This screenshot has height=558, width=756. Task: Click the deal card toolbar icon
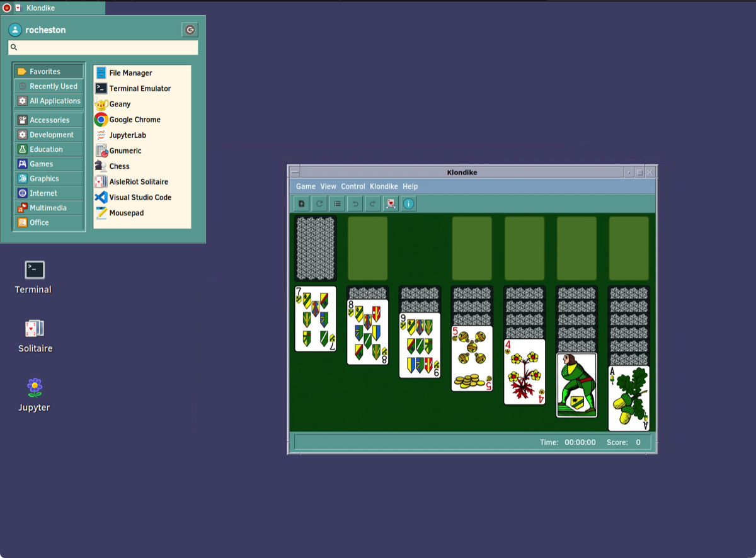[391, 203]
